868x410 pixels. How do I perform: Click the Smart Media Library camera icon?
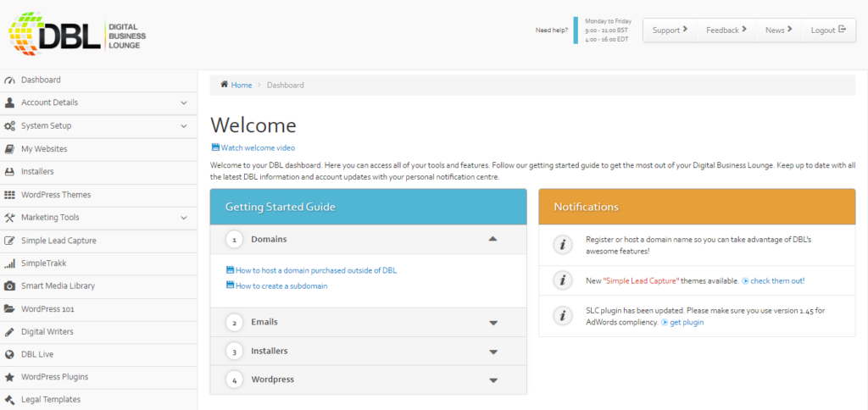tap(9, 286)
